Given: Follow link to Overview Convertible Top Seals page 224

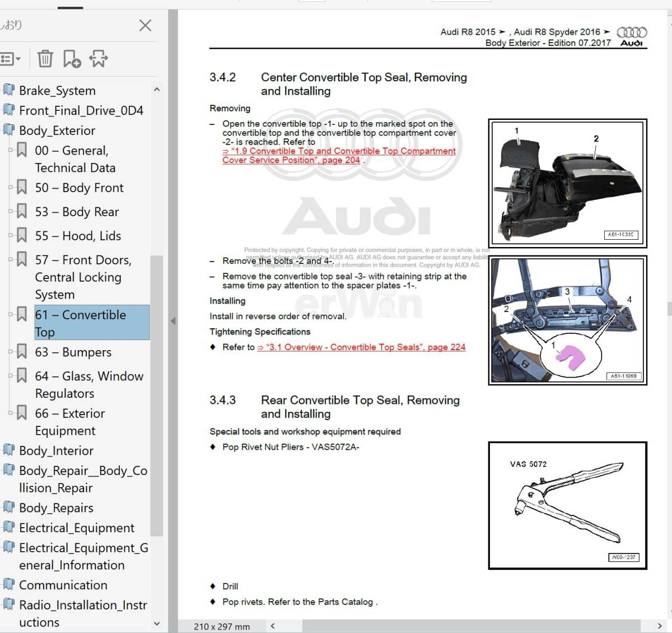Looking at the screenshot, I should coord(361,347).
